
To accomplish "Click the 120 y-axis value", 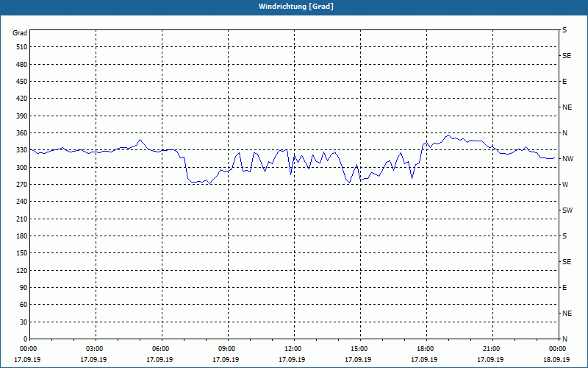I will point(22,270).
